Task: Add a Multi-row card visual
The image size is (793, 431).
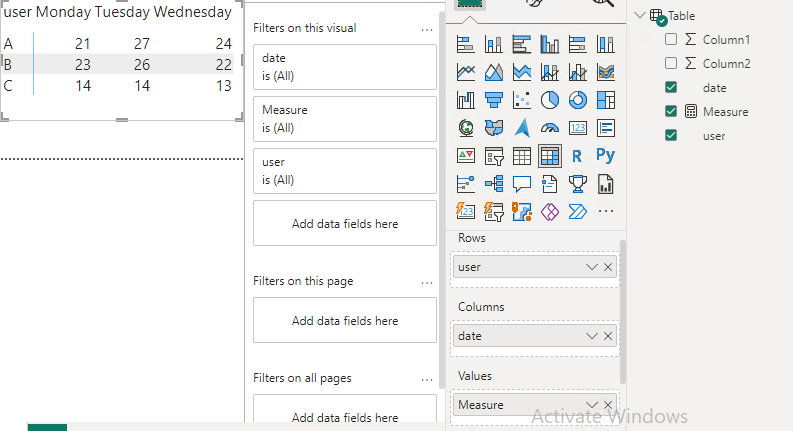Action: pyautogui.click(x=605, y=128)
